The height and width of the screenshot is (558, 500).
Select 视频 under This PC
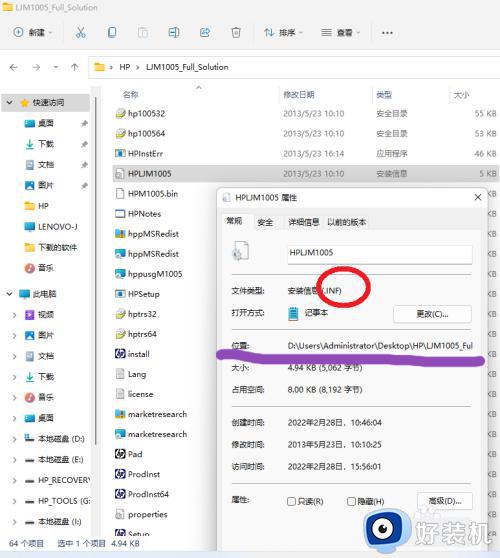(x=46, y=315)
